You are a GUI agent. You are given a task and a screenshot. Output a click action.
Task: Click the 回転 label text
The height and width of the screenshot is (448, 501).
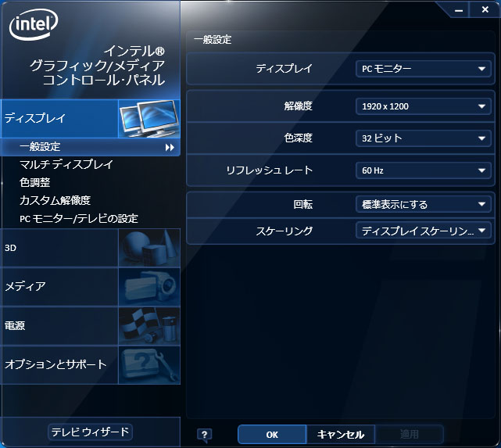(x=303, y=204)
